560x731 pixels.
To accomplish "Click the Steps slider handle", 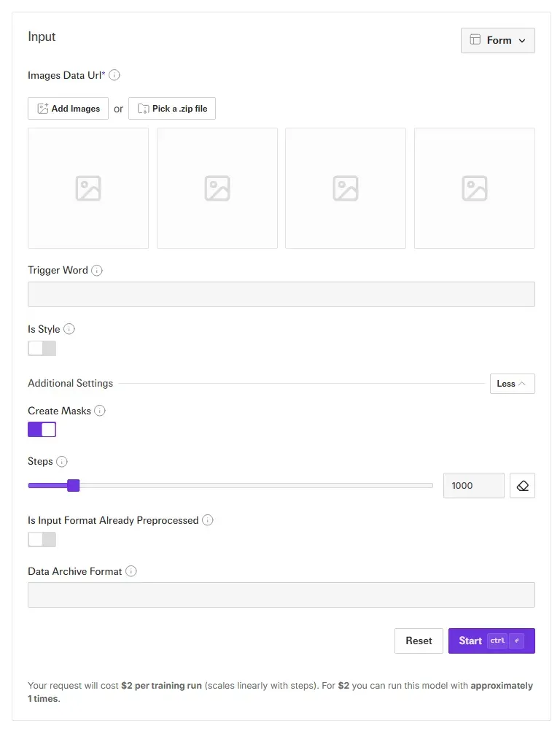I will pos(73,486).
